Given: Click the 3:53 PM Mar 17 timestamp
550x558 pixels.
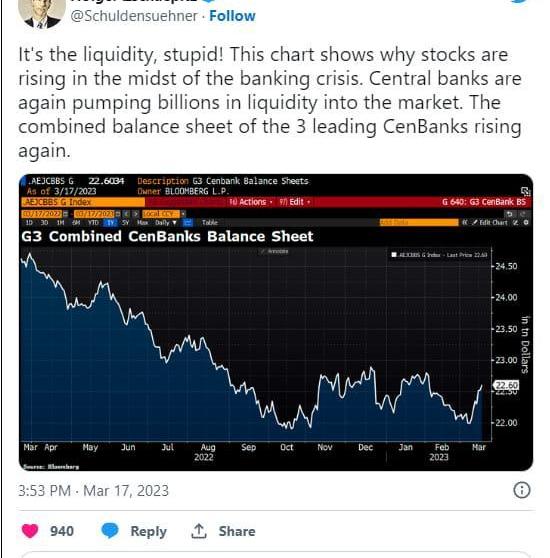Looking at the screenshot, I should (93, 491).
